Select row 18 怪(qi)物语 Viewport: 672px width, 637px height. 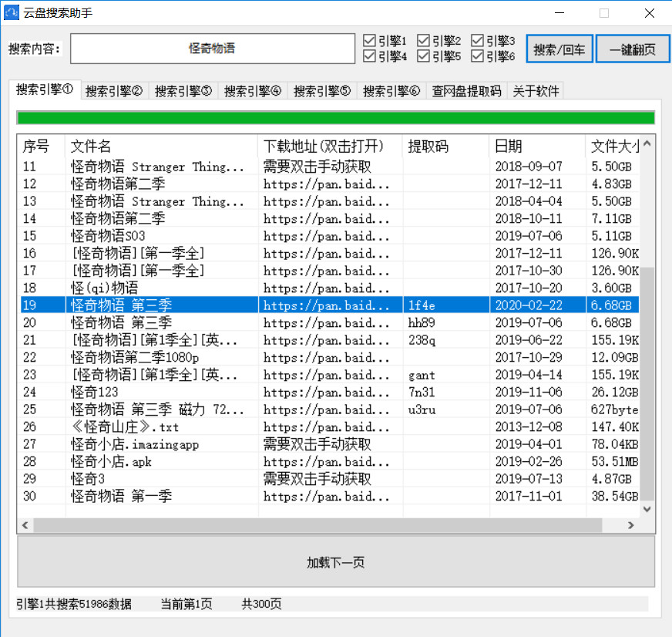click(330, 288)
